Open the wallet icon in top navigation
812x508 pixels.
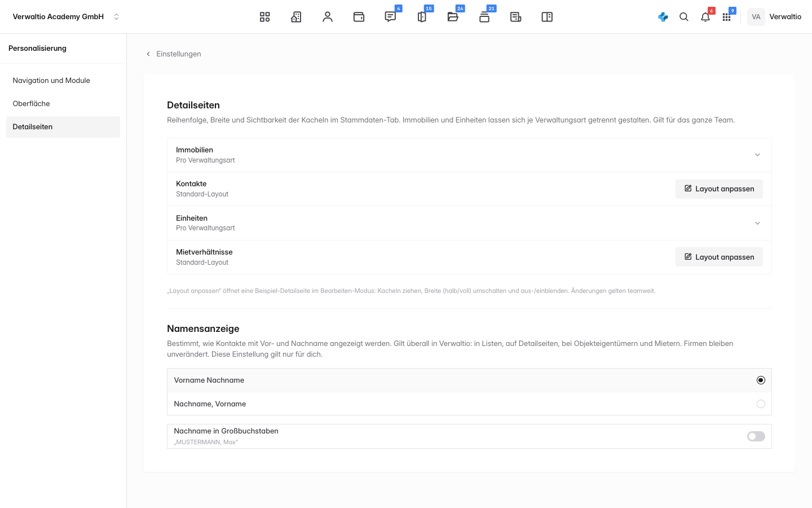359,17
